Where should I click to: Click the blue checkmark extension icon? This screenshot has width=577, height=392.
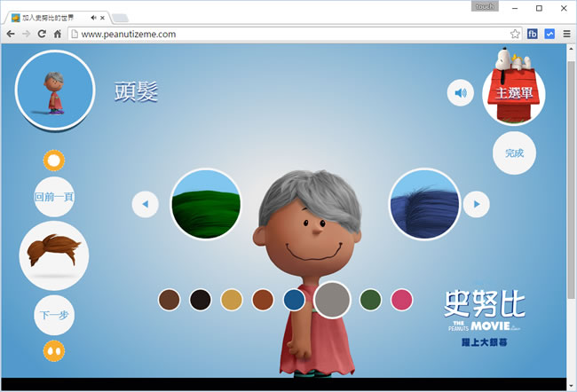[549, 34]
